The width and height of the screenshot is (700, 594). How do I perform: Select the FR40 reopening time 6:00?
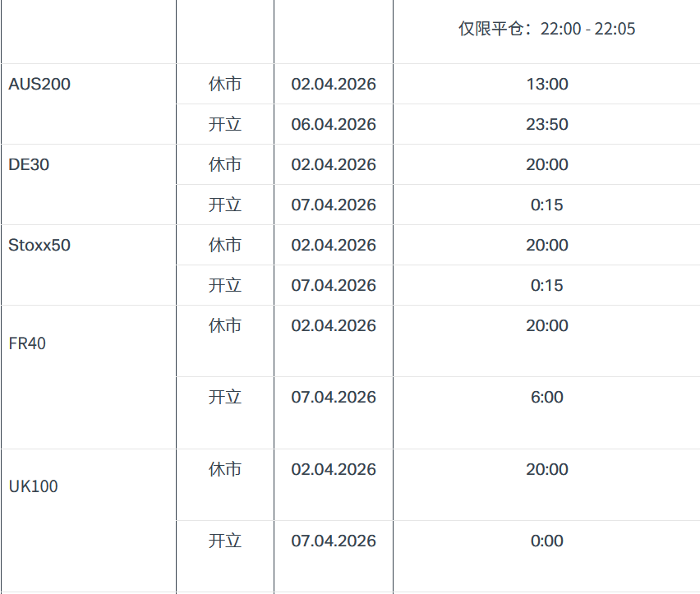coord(547,397)
